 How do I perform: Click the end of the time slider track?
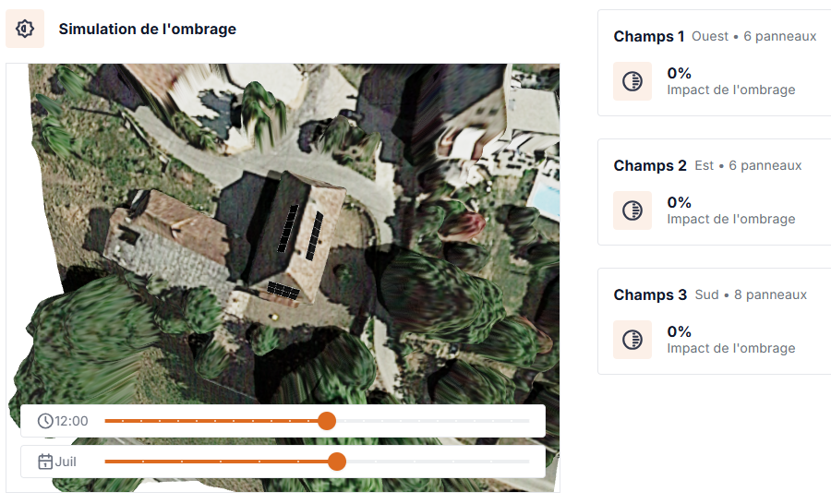pyautogui.click(x=528, y=421)
